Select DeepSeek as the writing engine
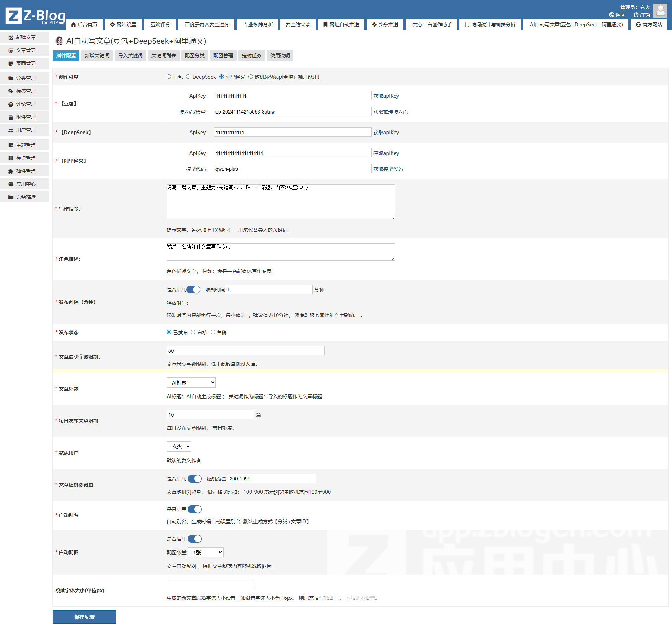Viewport: 672px width, 626px height. pyautogui.click(x=188, y=77)
